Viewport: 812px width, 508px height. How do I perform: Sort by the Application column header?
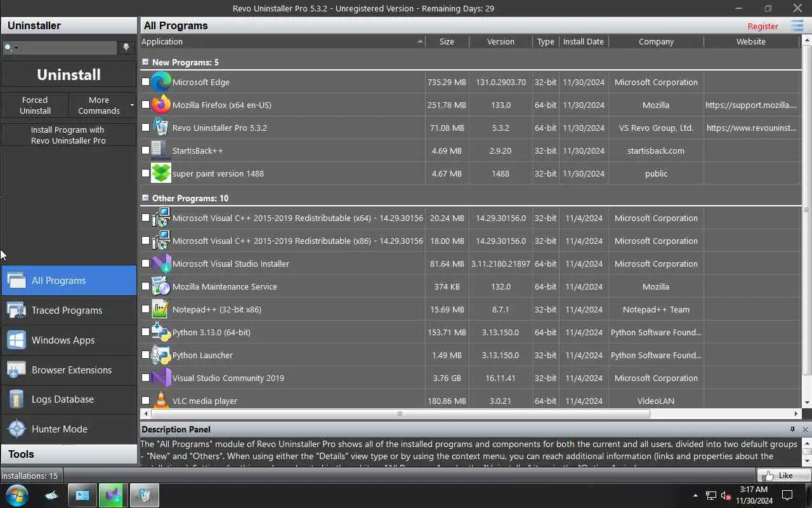282,41
